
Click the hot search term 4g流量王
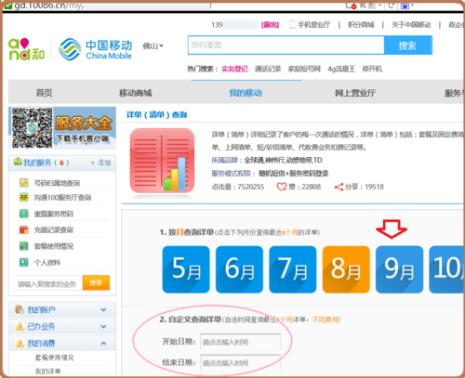341,69
